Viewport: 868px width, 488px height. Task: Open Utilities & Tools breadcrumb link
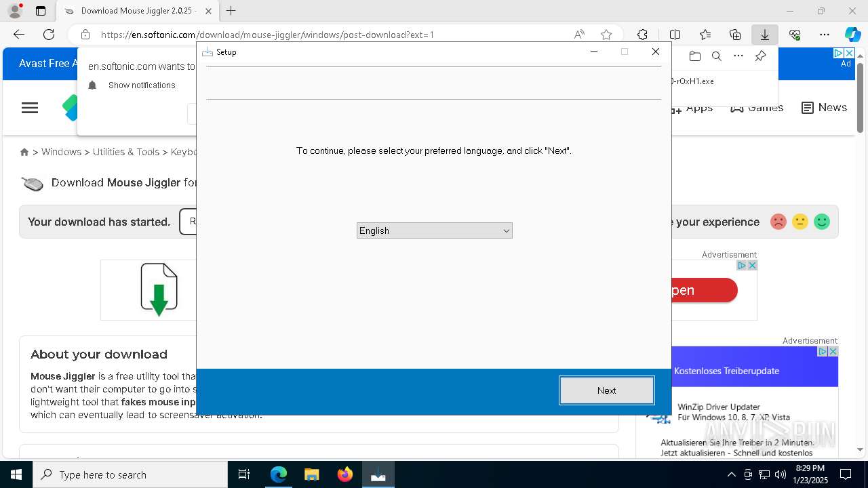point(126,152)
